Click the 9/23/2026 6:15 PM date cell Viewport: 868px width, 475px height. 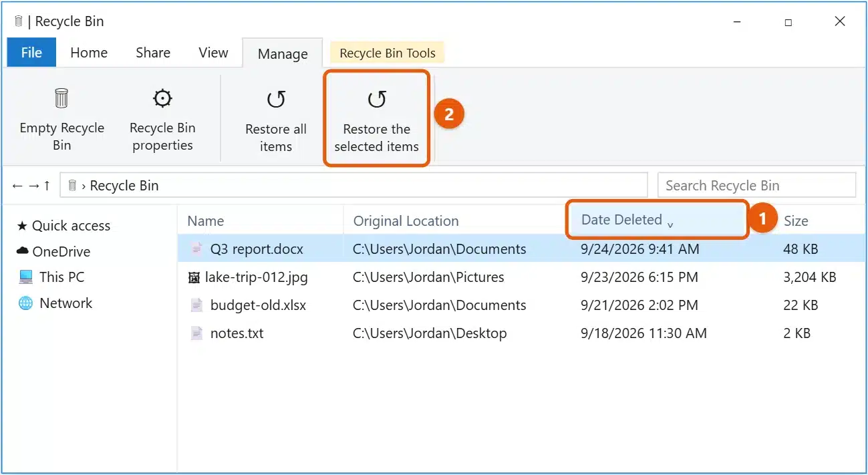[x=639, y=277]
